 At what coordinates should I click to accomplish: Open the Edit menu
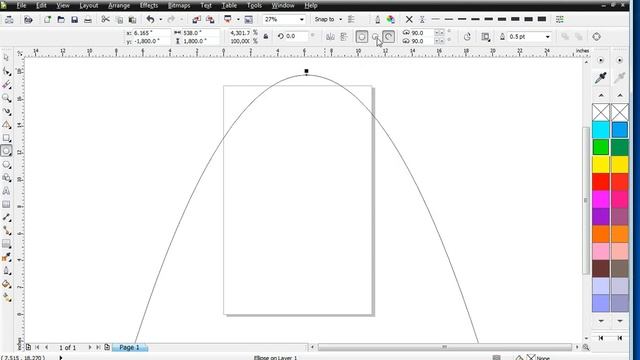[41, 5]
